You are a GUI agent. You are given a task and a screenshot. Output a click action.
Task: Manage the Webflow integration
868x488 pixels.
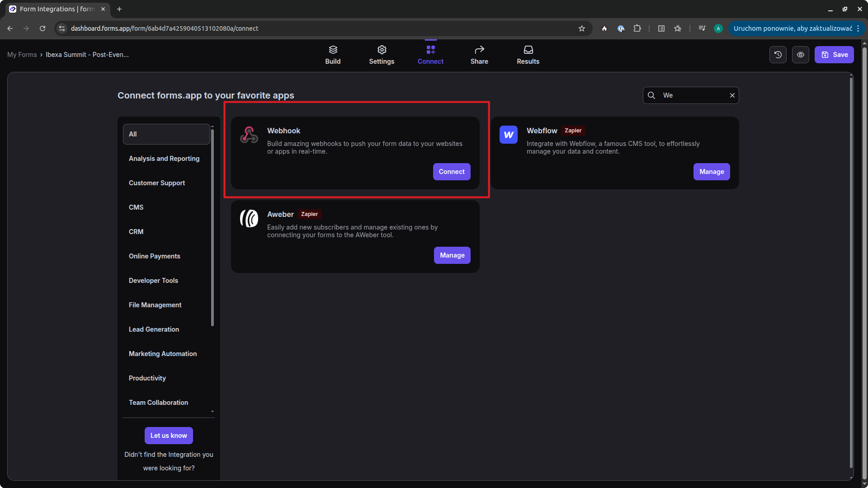(712, 172)
